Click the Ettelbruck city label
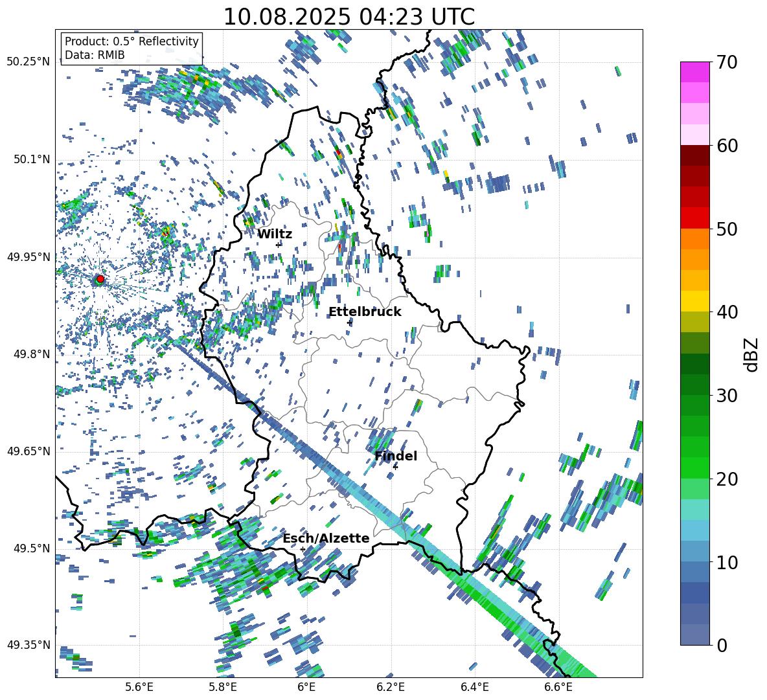The image size is (767, 700). (365, 312)
